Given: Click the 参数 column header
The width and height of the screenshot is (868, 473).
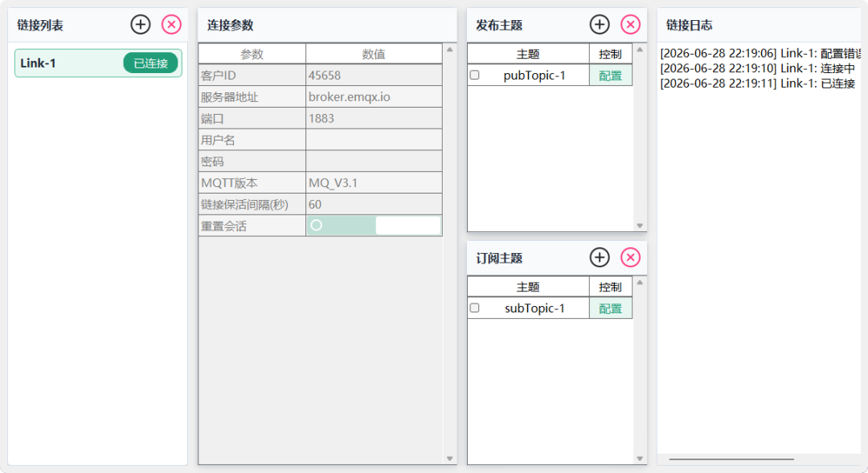Looking at the screenshot, I should point(252,55).
